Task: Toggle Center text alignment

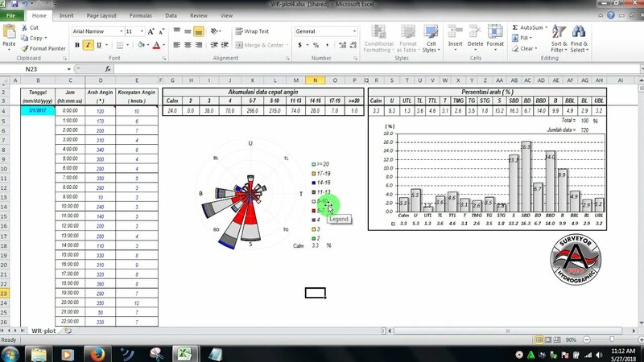Action: (x=188, y=45)
